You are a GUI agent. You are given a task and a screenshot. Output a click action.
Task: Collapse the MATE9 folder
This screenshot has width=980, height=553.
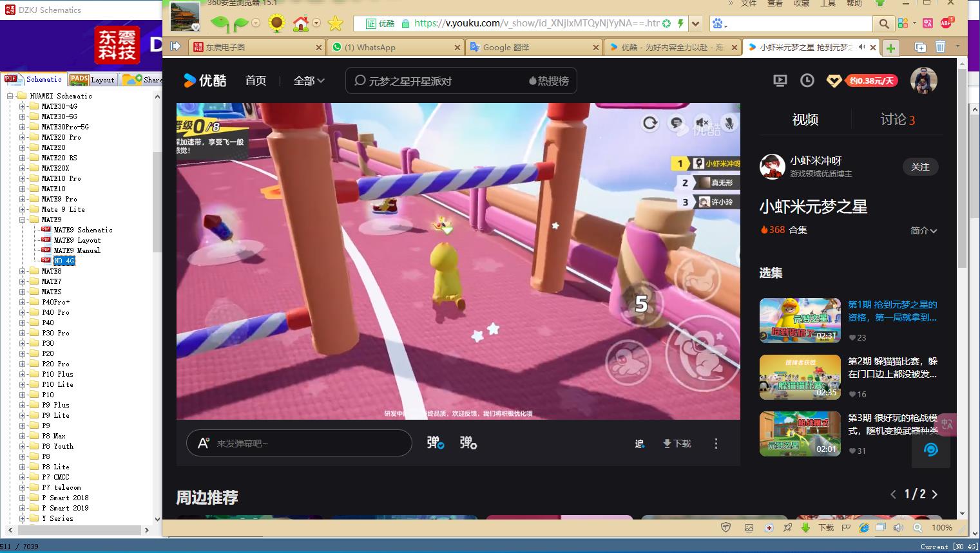(22, 220)
